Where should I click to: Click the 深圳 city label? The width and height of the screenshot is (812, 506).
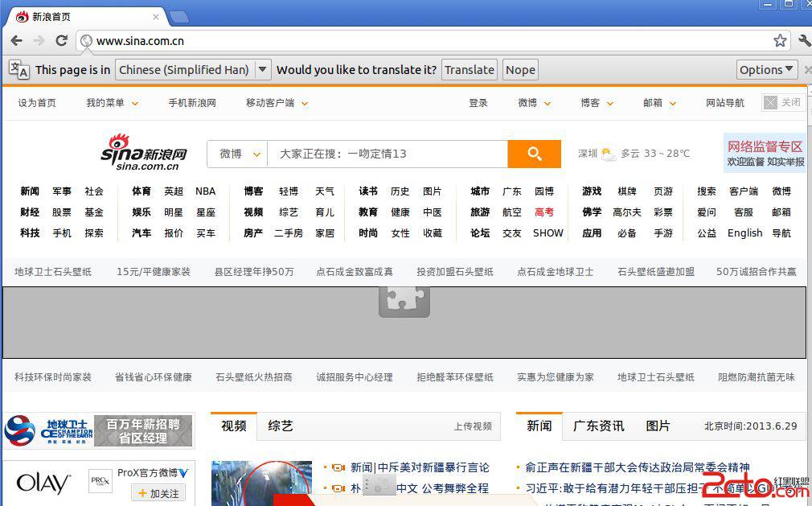pos(587,154)
